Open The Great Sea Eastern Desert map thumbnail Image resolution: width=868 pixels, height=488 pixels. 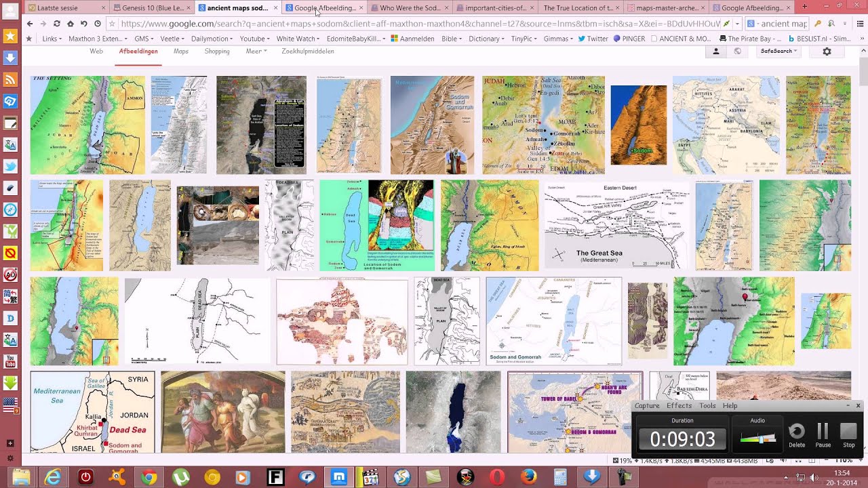(616, 225)
